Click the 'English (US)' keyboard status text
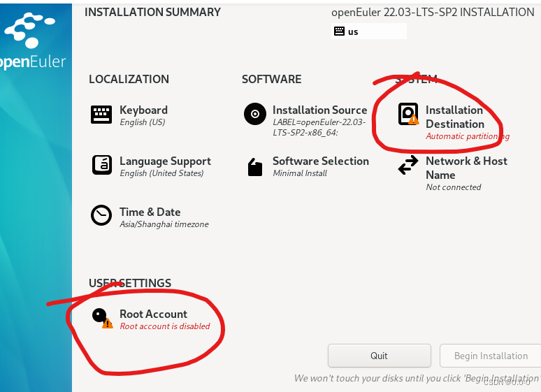Screen dimensions: 541x392 pyautogui.click(x=143, y=122)
